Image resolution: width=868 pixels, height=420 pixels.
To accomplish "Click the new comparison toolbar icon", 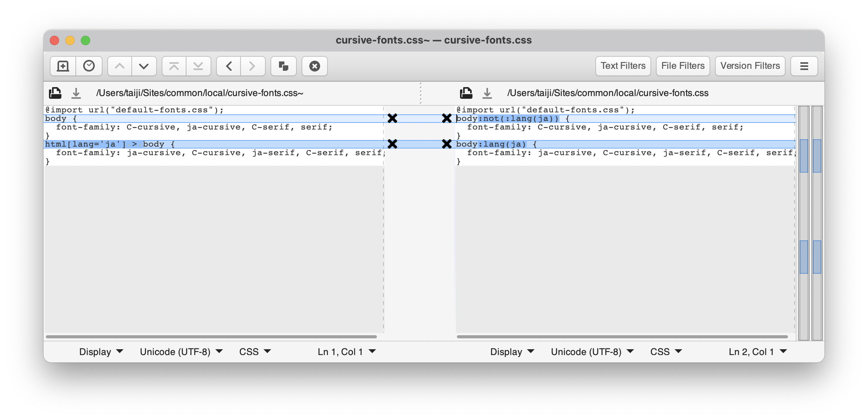I will (63, 66).
